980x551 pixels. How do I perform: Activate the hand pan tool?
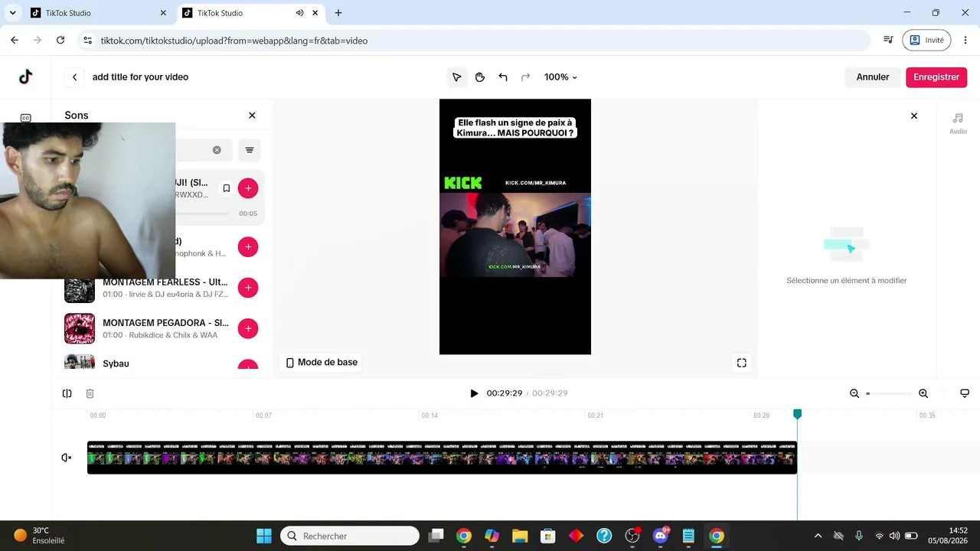pos(480,77)
